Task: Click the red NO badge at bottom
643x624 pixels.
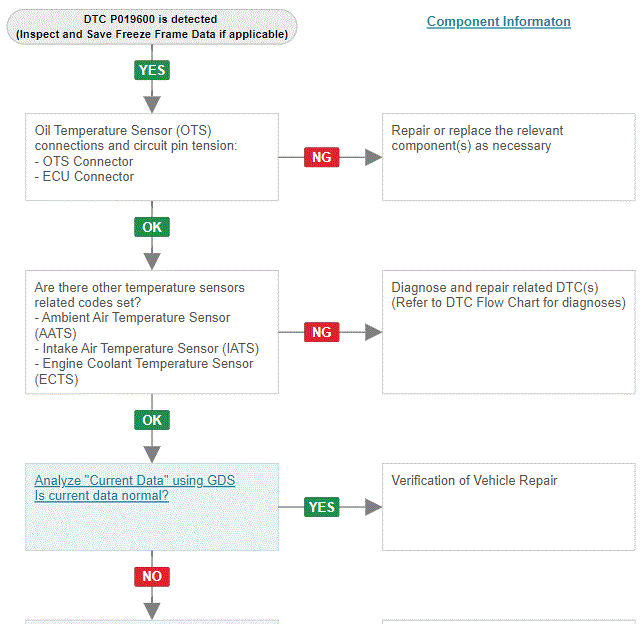Action: click(152, 576)
